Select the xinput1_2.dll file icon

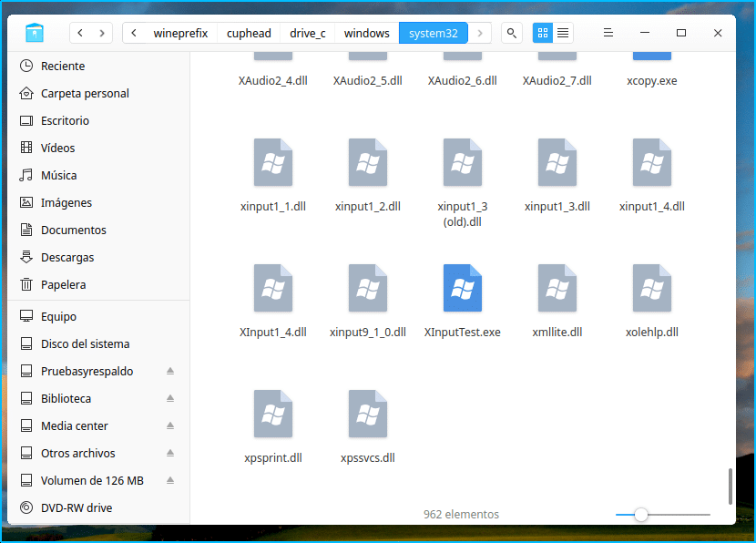[x=368, y=162]
